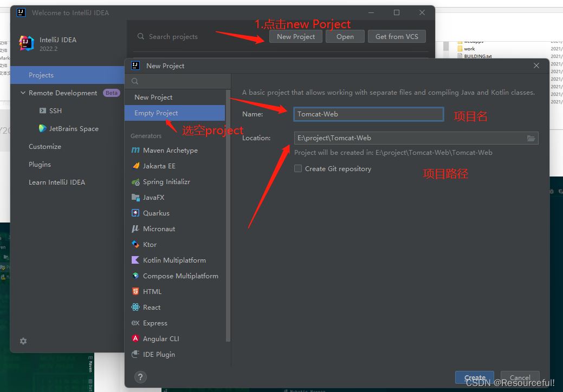The width and height of the screenshot is (563, 392).
Task: Select the Empty Project entry
Action: coord(175,113)
